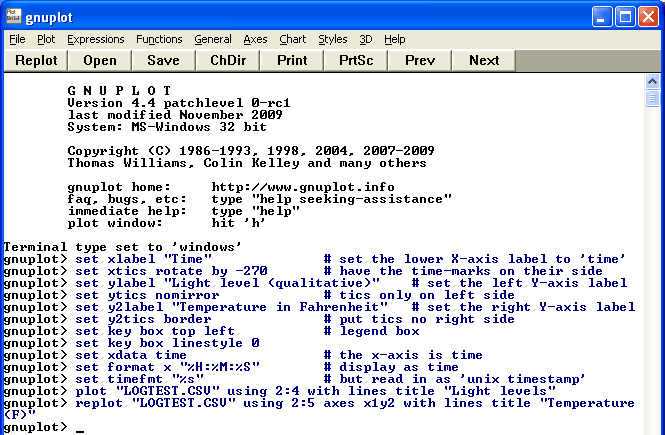
Task: Click the scrollbar up arrow
Action: point(652,84)
